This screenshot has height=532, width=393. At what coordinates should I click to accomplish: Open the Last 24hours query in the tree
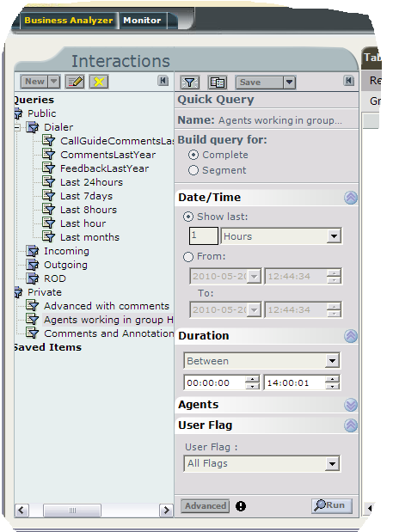[91, 182]
